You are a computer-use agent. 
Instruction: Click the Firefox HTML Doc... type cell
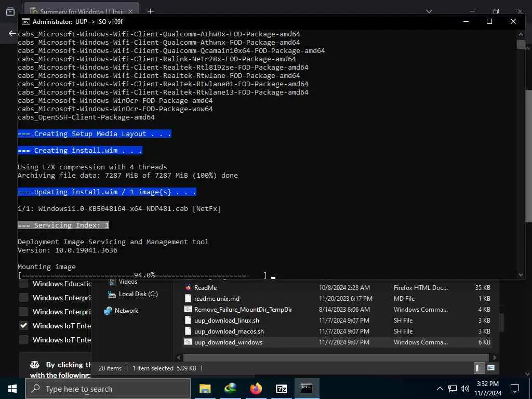420,288
